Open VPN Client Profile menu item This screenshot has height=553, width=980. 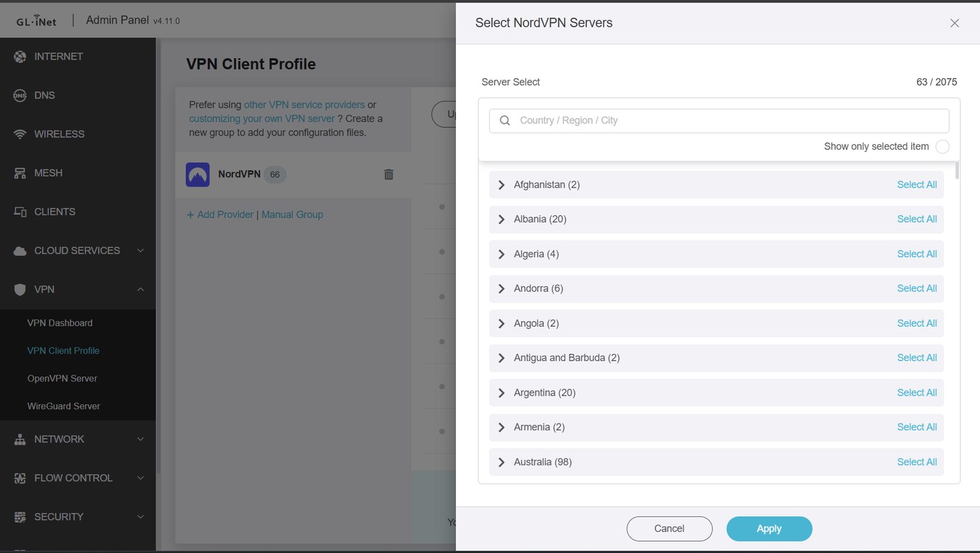click(63, 351)
